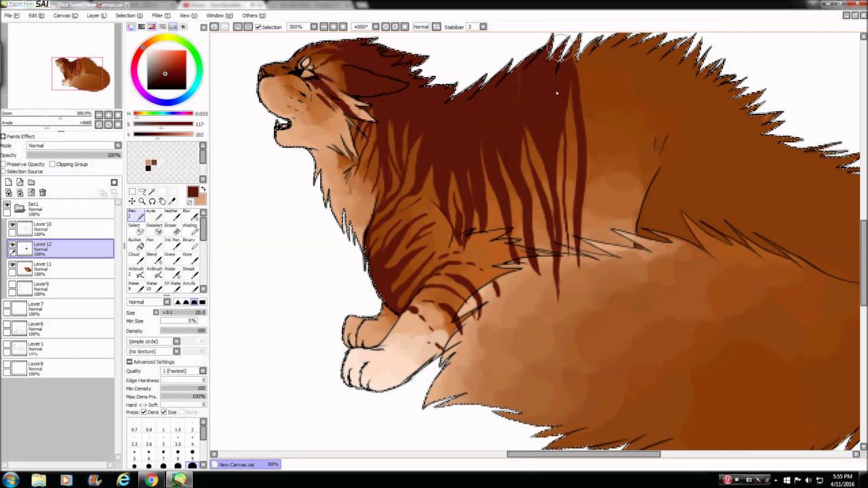The width and height of the screenshot is (868, 488).
Task: Click the Hue slider bar
Action: [x=163, y=114]
